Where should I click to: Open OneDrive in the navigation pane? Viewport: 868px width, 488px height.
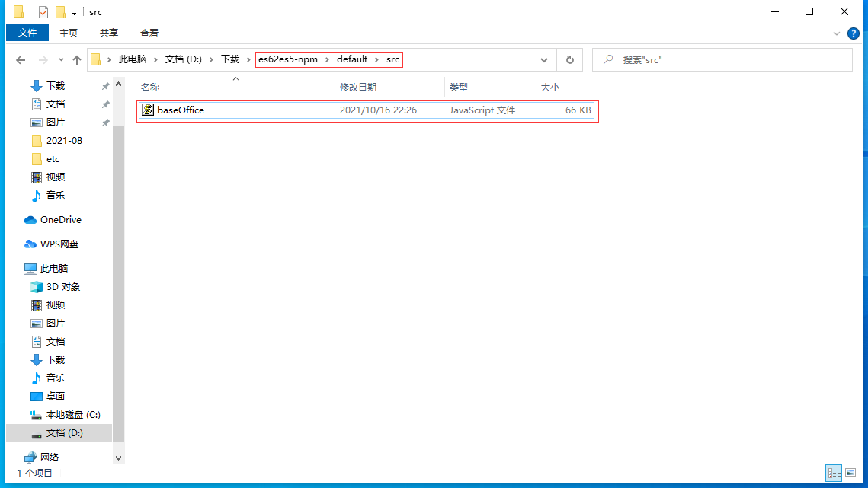(x=60, y=220)
